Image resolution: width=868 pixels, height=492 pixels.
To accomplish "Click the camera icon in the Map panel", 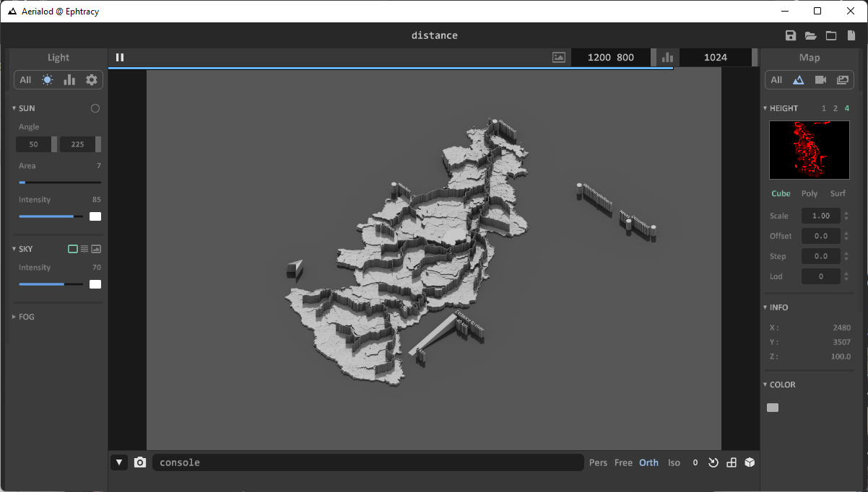I will (820, 79).
